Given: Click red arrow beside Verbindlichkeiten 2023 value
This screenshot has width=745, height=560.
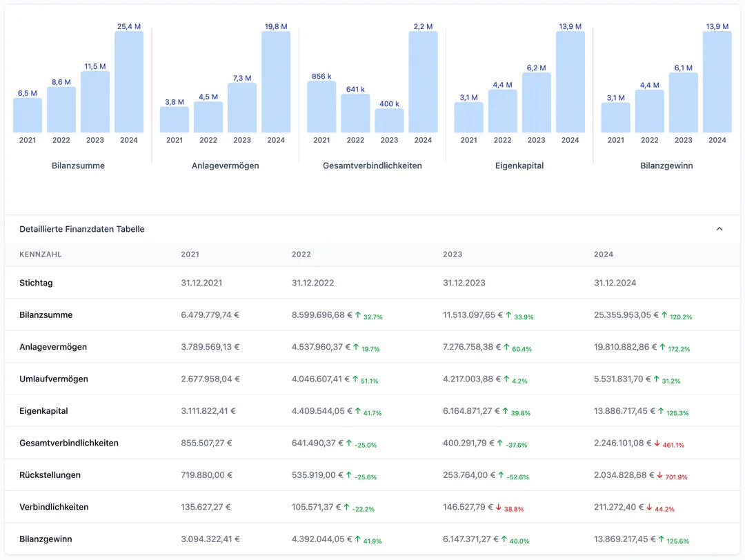Looking at the screenshot, I should [499, 507].
